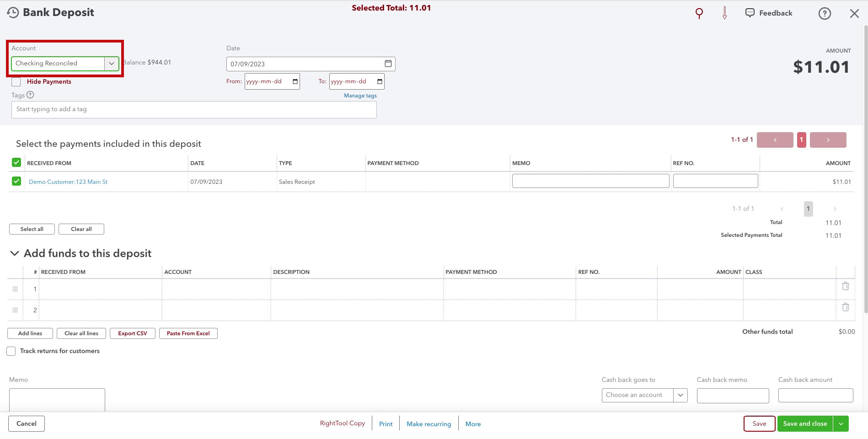Viewport: 868px width, 439px height.
Task: Focus the payment row Ref No. input
Action: 715,181
